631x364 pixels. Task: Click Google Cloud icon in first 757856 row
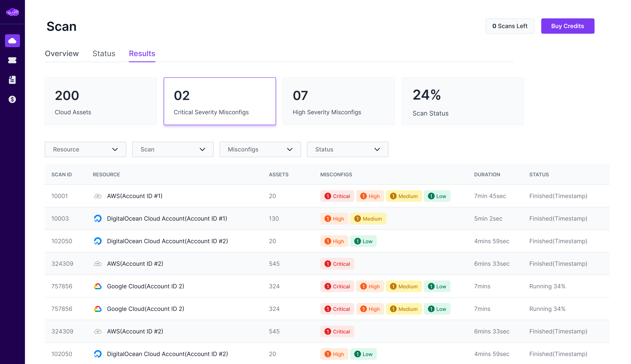(98, 286)
